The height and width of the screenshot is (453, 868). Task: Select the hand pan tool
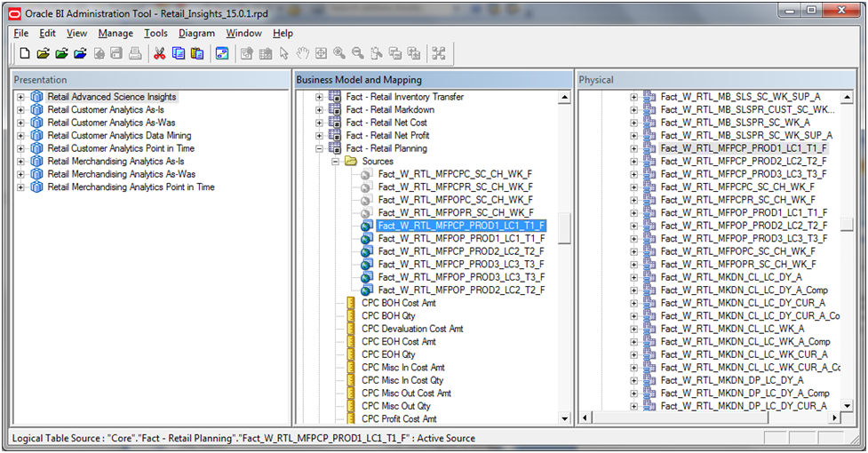pos(302,53)
